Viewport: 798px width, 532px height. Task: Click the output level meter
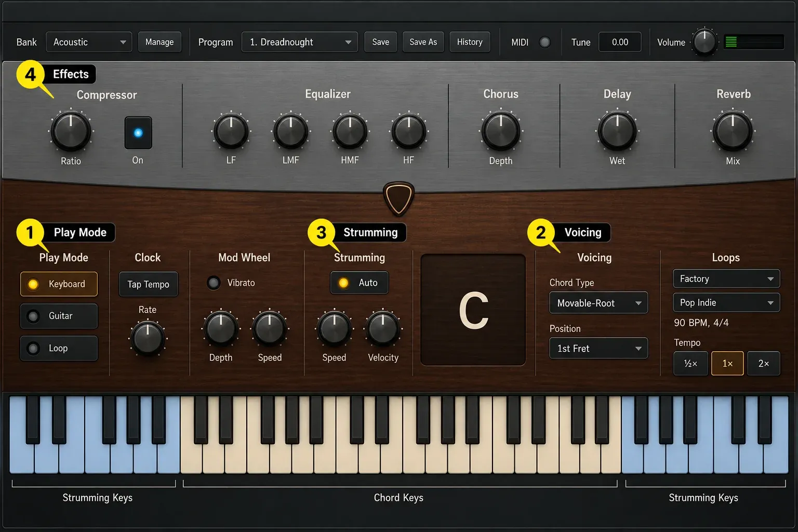coord(754,42)
